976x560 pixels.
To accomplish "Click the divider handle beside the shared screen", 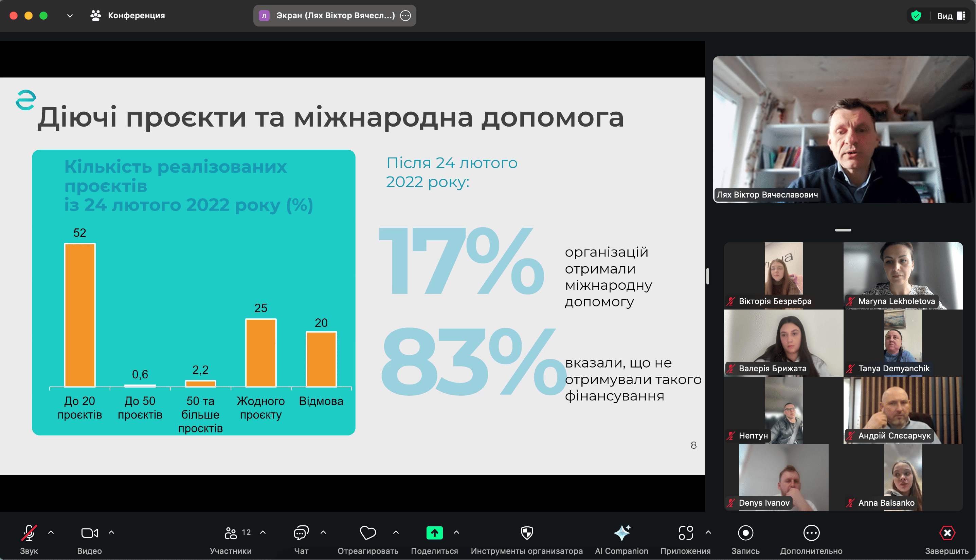I will (707, 276).
